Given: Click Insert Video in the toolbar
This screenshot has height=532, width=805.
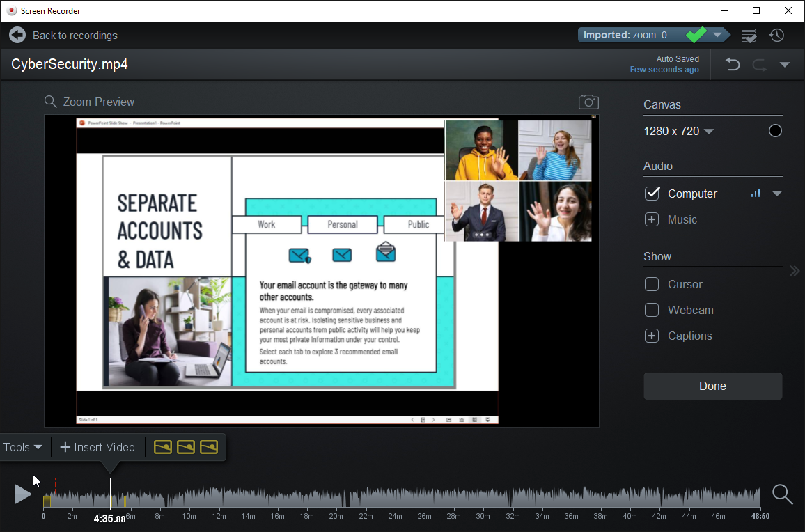Looking at the screenshot, I should click(97, 447).
